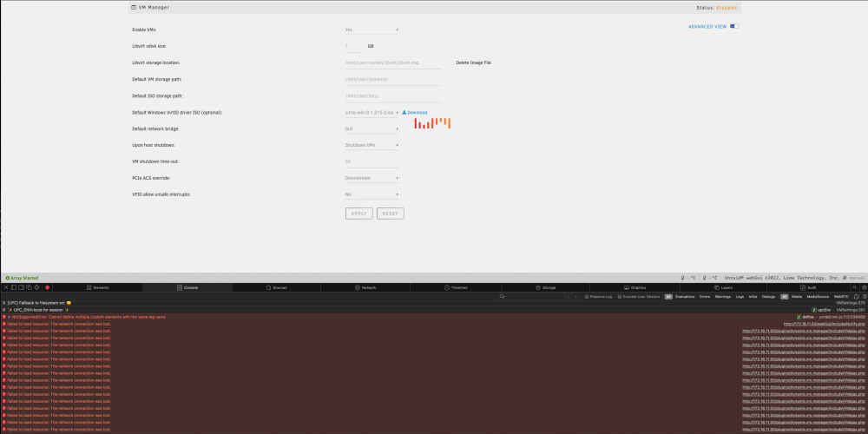Image resolution: width=868 pixels, height=434 pixels.
Task: Select the WebRTC filter
Action: [x=841, y=297]
